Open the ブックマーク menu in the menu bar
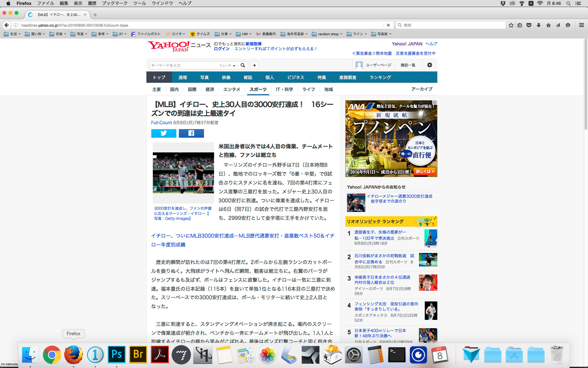This screenshot has height=368, width=588. (115, 3)
